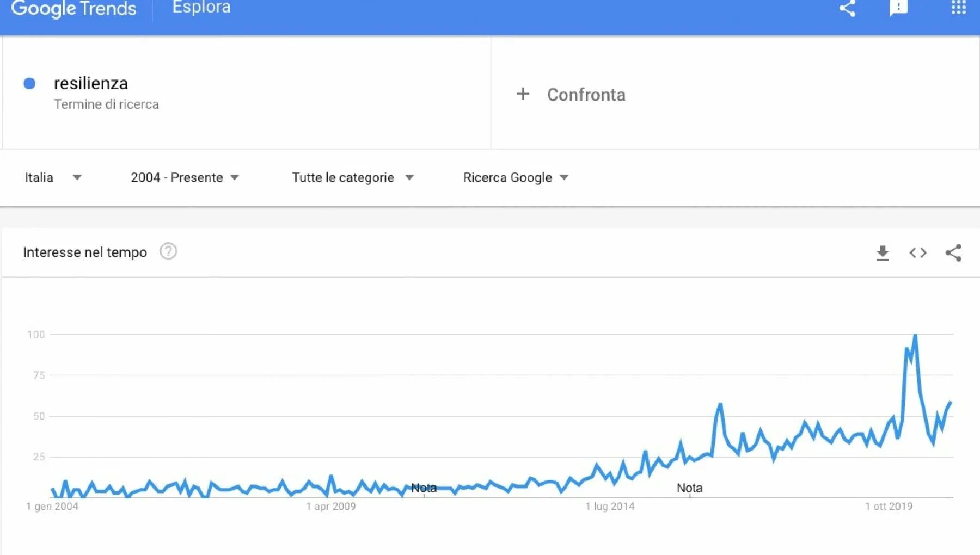Image resolution: width=980 pixels, height=555 pixels.
Task: Click the Nota marker near 2016
Action: point(689,488)
